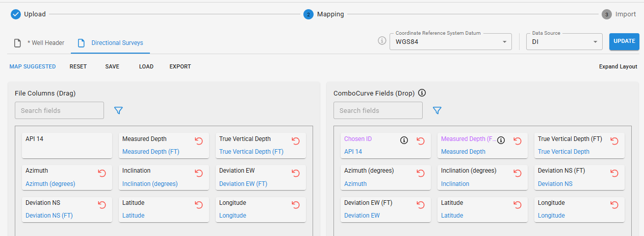Reset mapping on Latitude file column
This screenshot has width=644, height=236.
199,205
